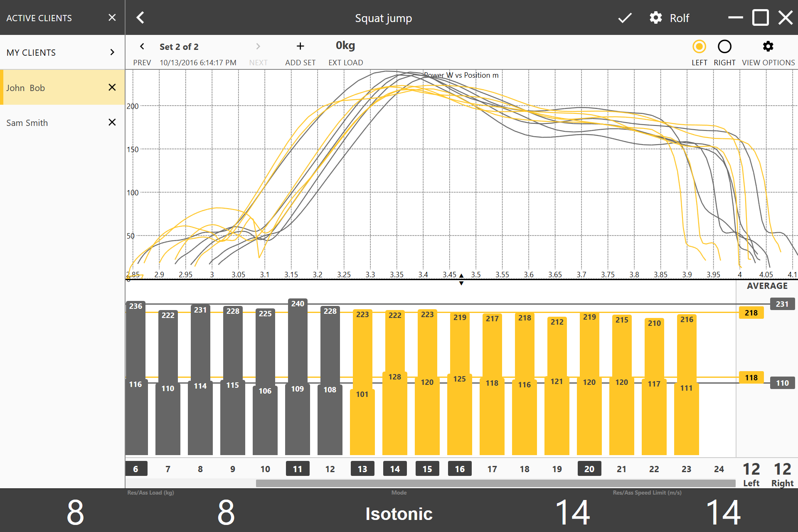Toggle repetition number 14
Image resolution: width=798 pixels, height=532 pixels.
[395, 469]
